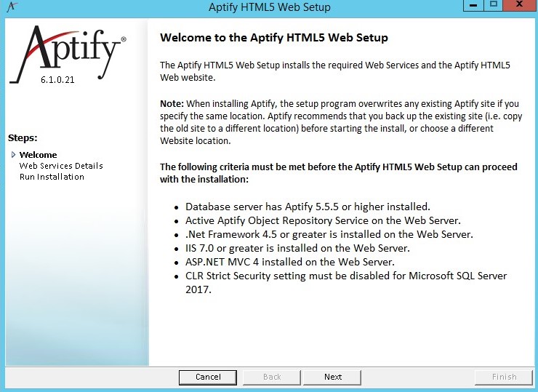Click the 'Active Aptify Object Repository Service' bullet
This screenshot has height=392, width=538.
click(323, 220)
